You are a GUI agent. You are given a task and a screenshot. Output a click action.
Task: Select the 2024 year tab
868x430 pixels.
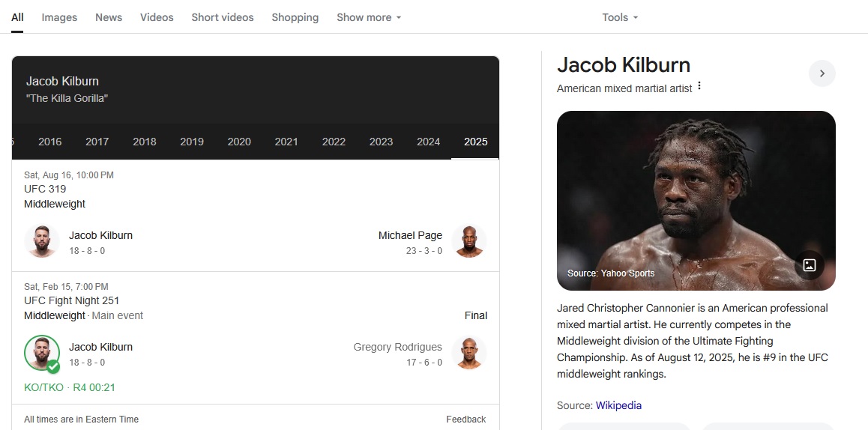point(429,142)
